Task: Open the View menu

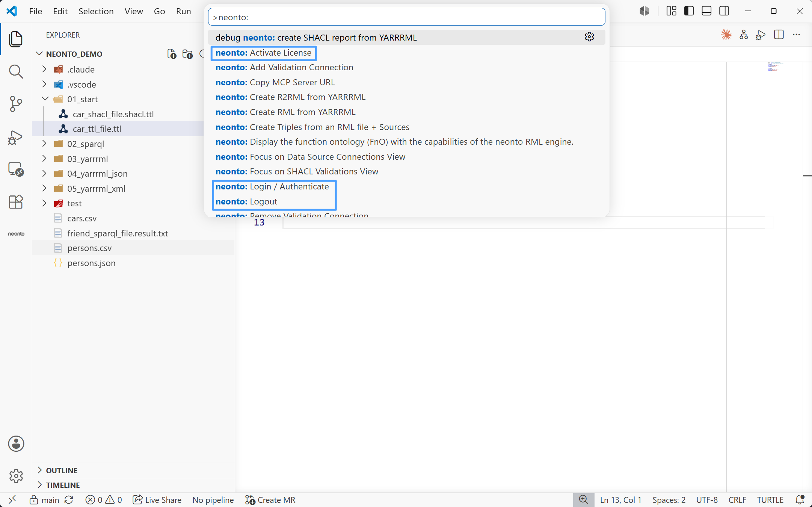Action: coord(134,11)
